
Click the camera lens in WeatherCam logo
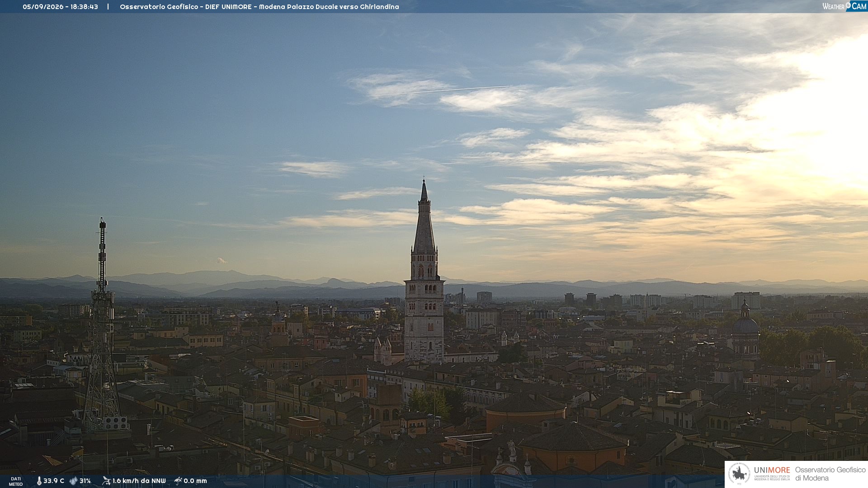[848, 5]
